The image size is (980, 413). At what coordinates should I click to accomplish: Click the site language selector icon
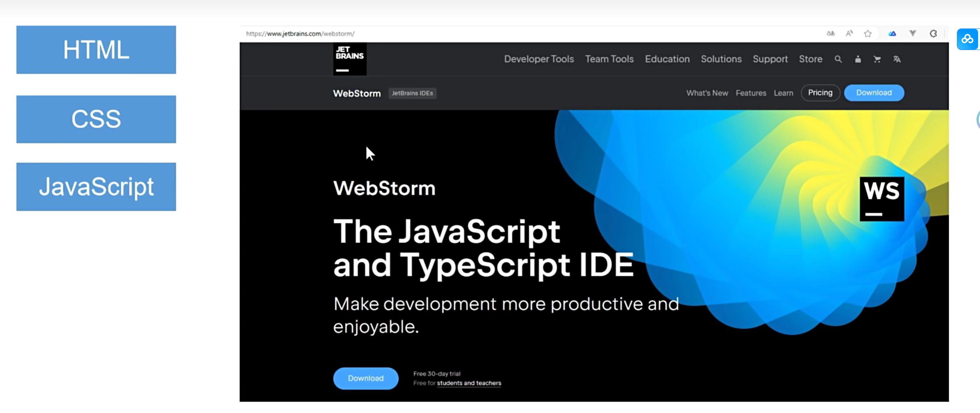897,59
